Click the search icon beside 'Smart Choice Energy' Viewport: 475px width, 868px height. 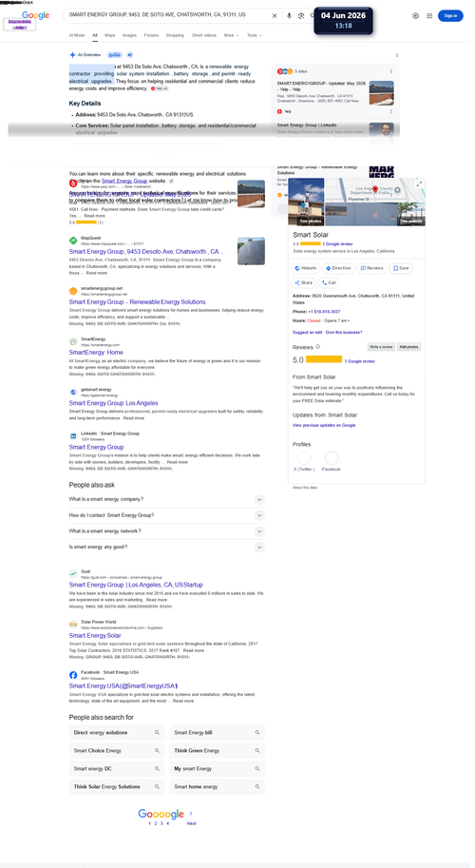point(157,751)
